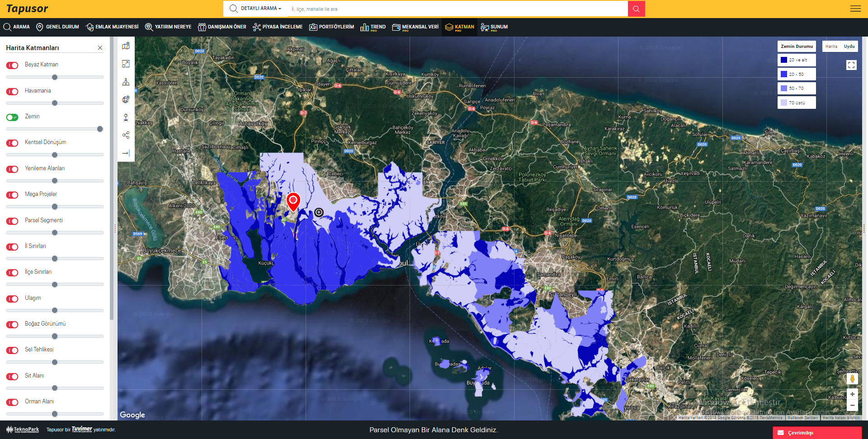The image size is (868, 439).
Task: Adjust the Beyaz Katman opacity slider
Action: pyautogui.click(x=55, y=77)
